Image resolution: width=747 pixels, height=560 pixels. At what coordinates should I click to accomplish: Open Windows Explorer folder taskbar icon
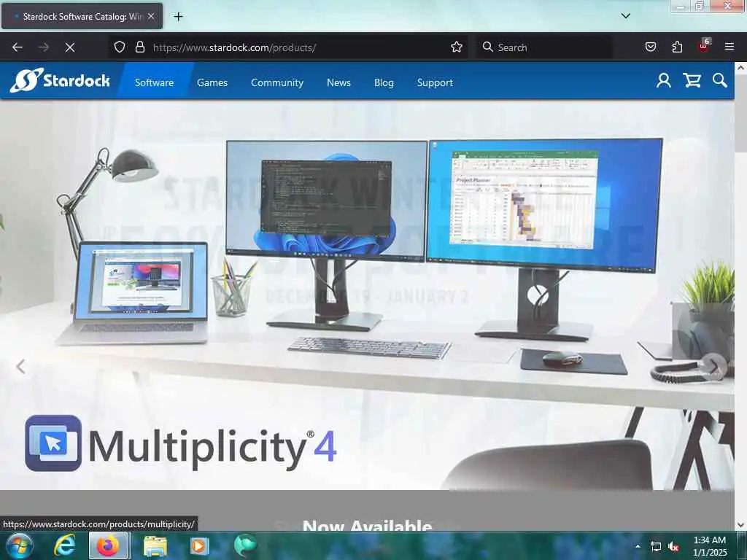click(x=155, y=545)
